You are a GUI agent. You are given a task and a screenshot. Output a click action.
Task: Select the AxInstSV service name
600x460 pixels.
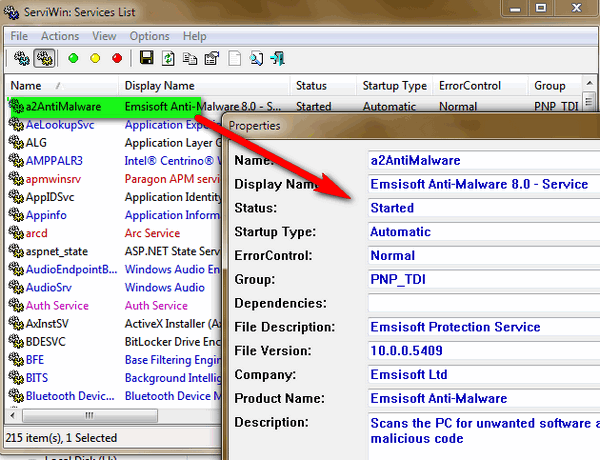tap(47, 323)
